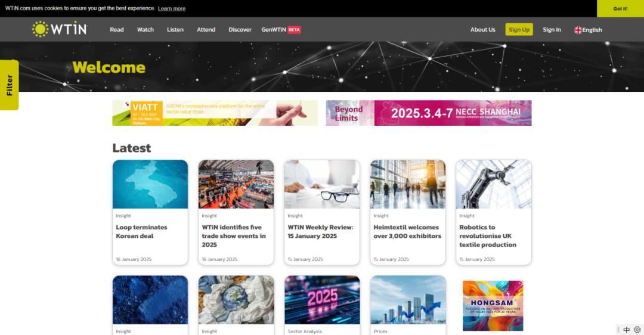Open the Heimtextil lobby thumbnail
The width and height of the screenshot is (644, 335).
pos(408,184)
